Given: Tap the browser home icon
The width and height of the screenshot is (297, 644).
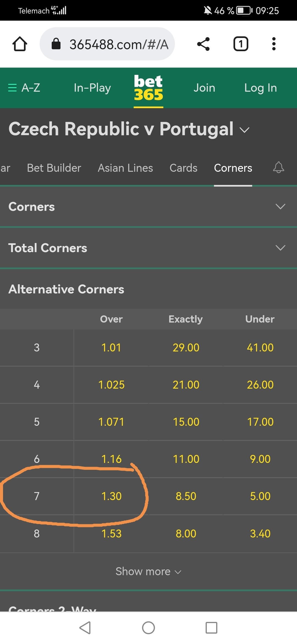Looking at the screenshot, I should pos(20,44).
